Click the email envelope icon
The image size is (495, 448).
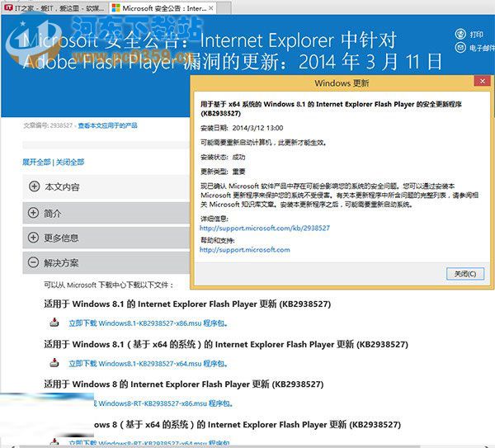point(460,47)
